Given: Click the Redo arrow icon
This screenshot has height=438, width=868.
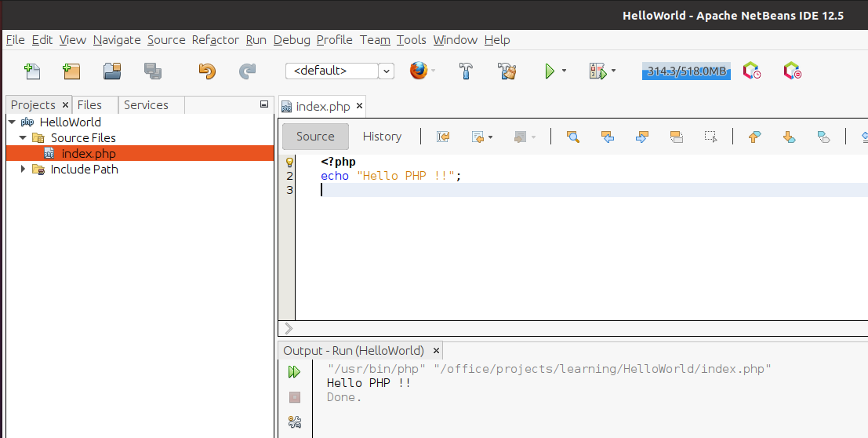Looking at the screenshot, I should tap(247, 71).
